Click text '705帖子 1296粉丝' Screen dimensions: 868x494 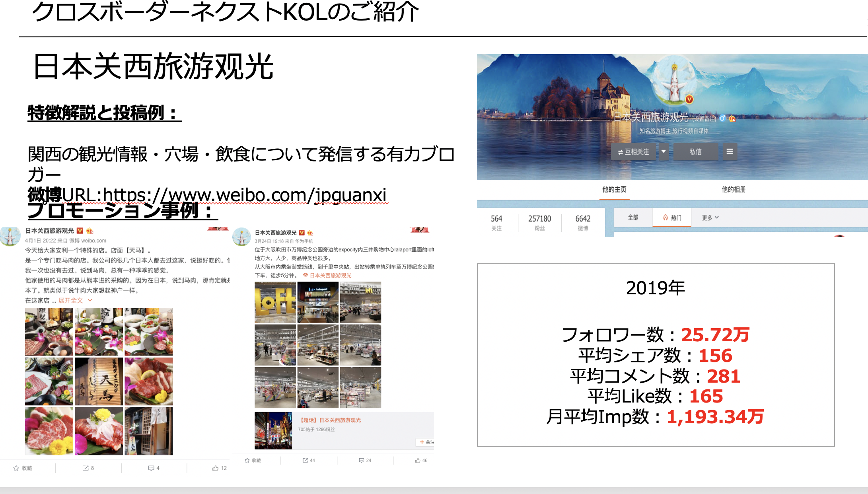317,430
